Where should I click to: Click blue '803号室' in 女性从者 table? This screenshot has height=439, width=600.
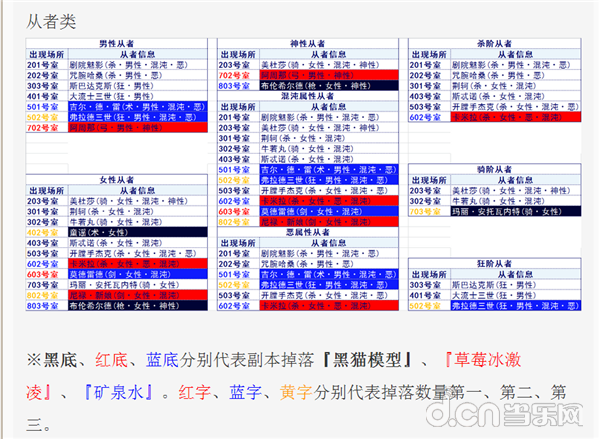[42, 305]
